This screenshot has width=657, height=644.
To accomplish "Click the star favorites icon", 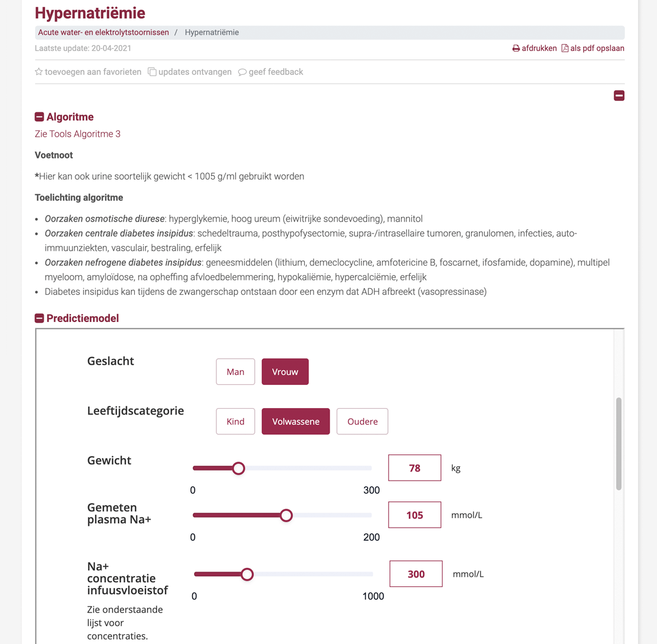I will [39, 72].
